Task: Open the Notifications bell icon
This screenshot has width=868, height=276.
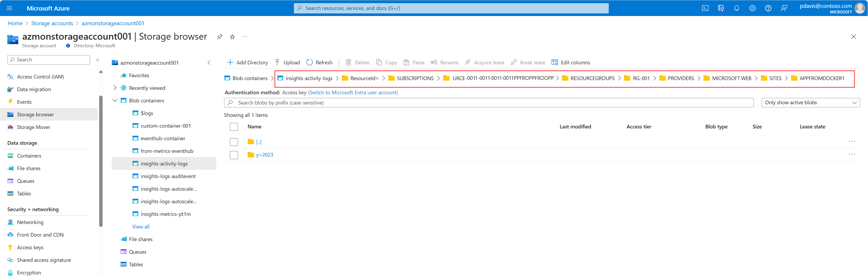Action: click(x=737, y=8)
